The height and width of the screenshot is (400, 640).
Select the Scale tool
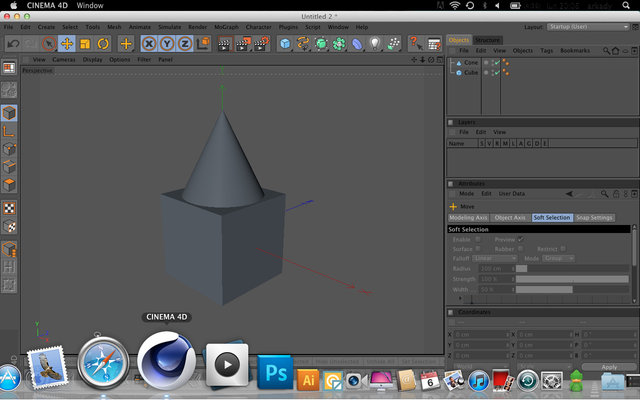[85, 44]
